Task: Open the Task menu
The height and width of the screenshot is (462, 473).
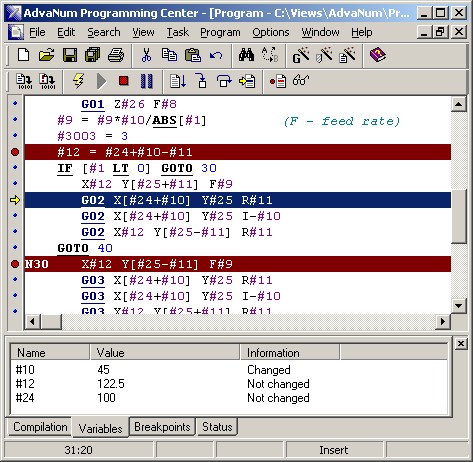Action: (x=178, y=32)
